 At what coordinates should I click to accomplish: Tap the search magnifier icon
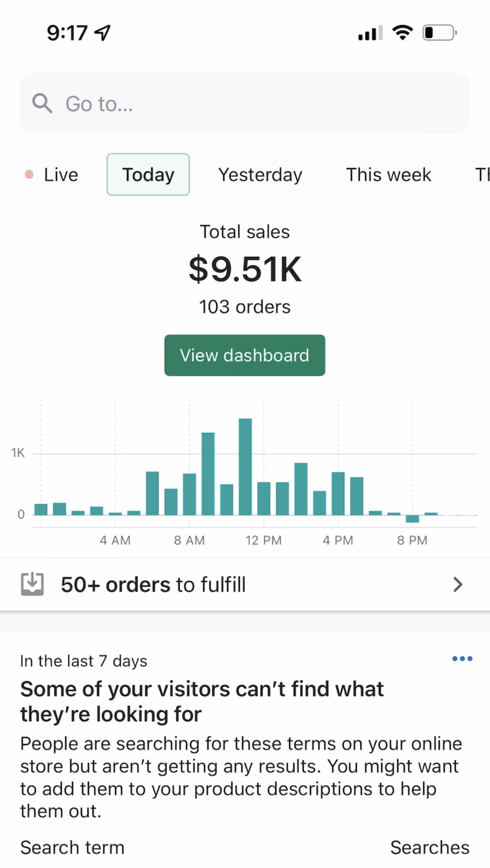42,103
